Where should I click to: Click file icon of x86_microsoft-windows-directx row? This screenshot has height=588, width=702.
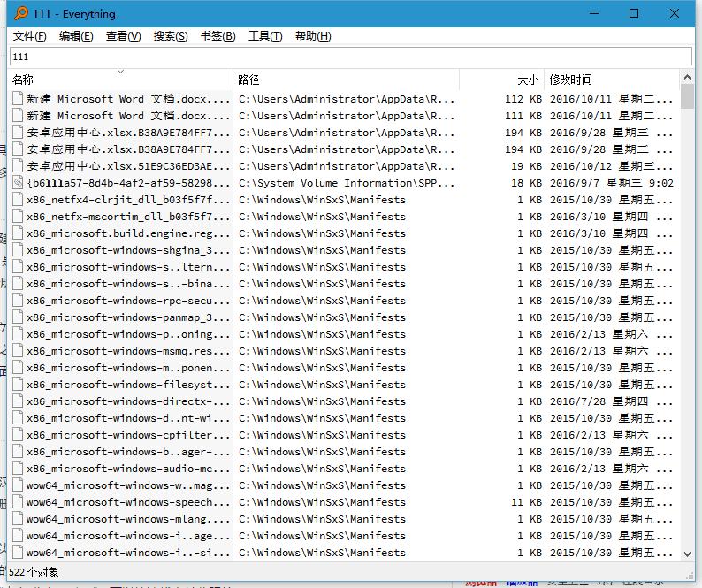[x=18, y=401]
